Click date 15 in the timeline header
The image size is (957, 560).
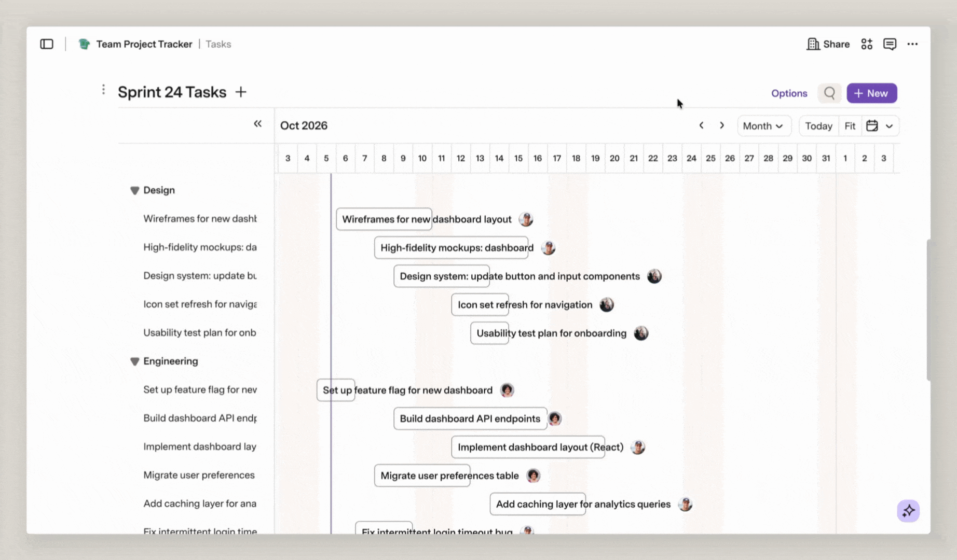coord(518,159)
